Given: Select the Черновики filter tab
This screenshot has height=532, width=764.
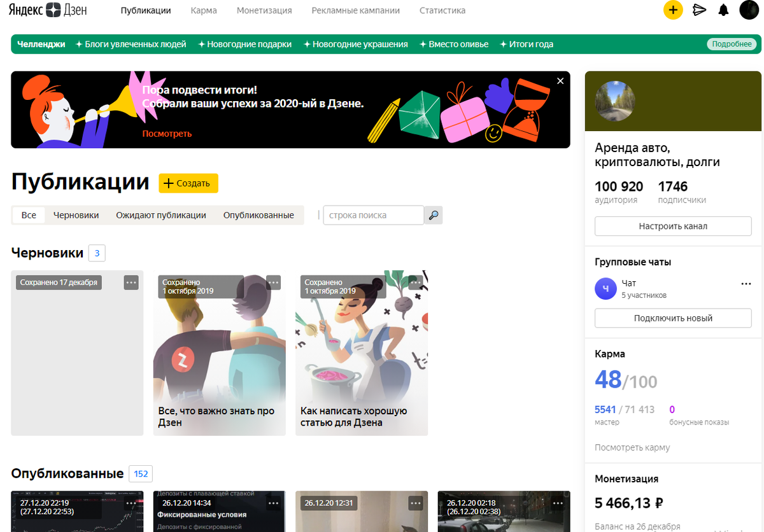Looking at the screenshot, I should (76, 215).
